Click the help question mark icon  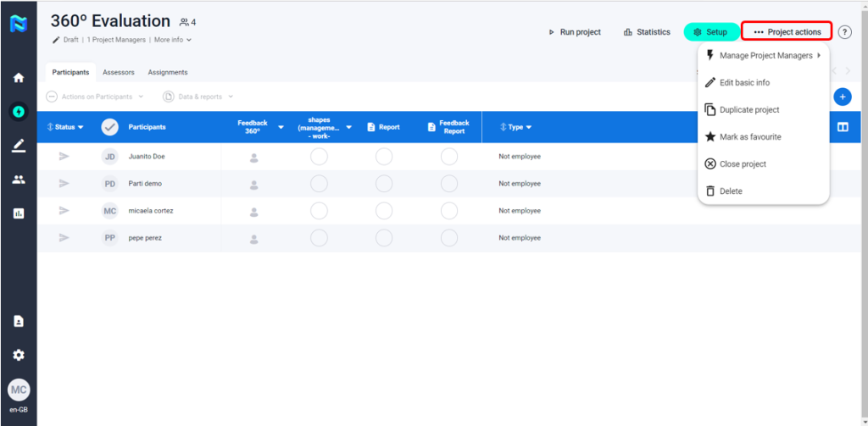pos(844,32)
